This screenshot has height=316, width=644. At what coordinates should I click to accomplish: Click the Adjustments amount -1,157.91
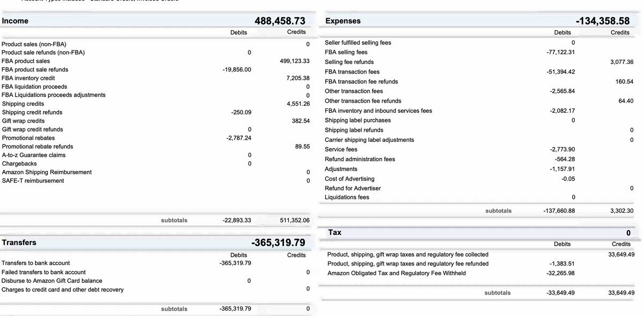pyautogui.click(x=562, y=169)
